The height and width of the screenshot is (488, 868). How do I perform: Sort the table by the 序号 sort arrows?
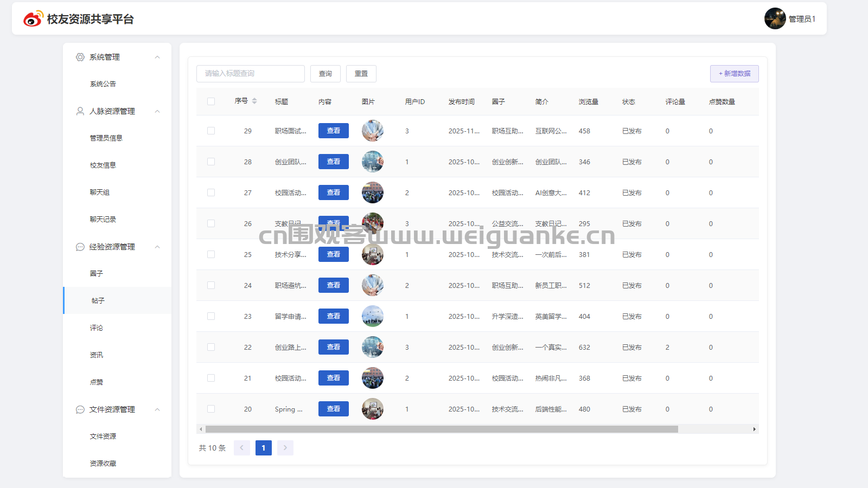[254, 101]
